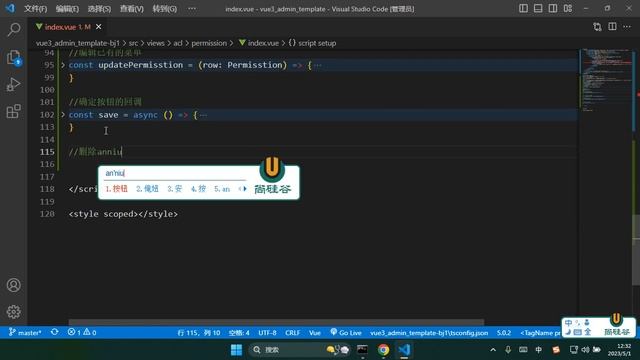This screenshot has width=640, height=360.
Task: Click the VS Code logo icon
Action: coord(10,8)
